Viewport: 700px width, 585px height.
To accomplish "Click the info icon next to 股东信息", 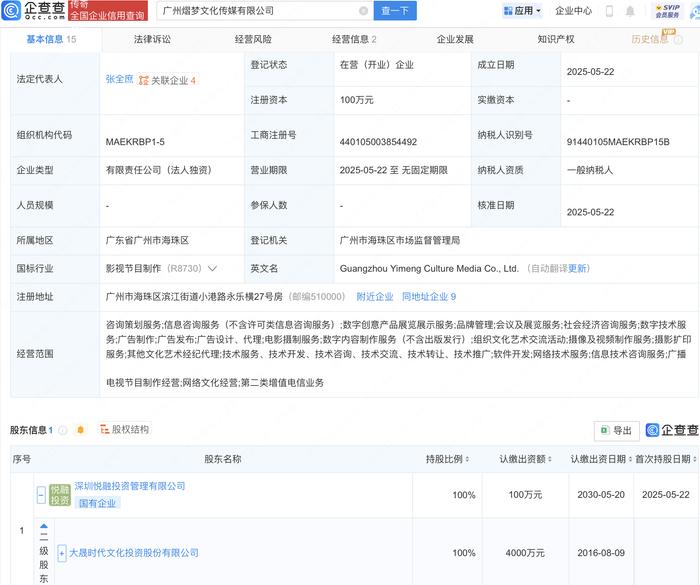I will coord(63,430).
